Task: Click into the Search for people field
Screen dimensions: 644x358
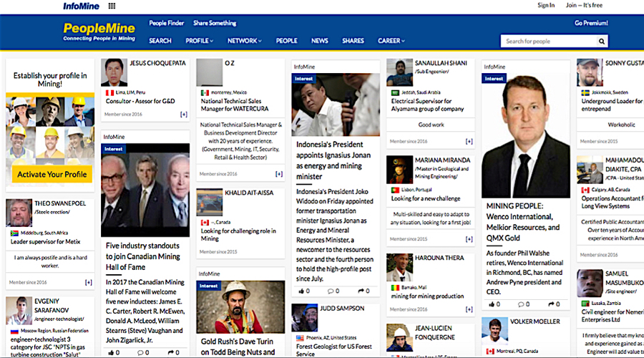Action: [547, 42]
